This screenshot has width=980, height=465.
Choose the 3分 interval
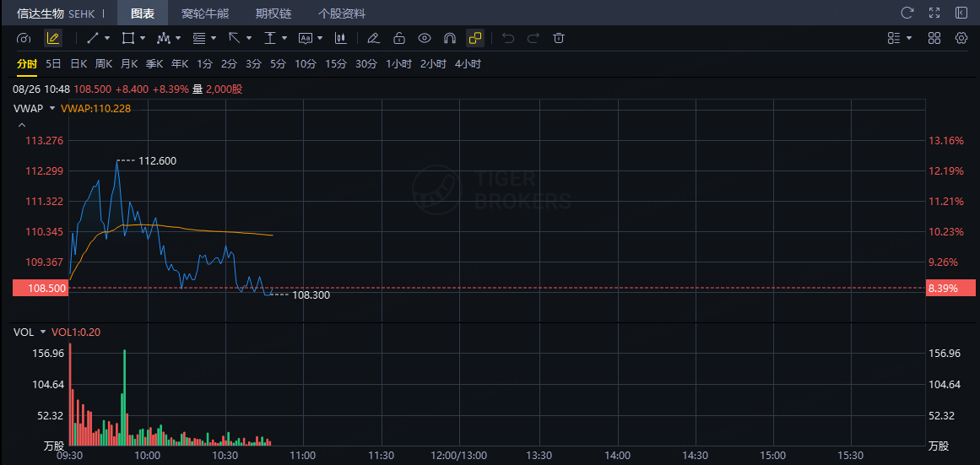click(x=253, y=64)
